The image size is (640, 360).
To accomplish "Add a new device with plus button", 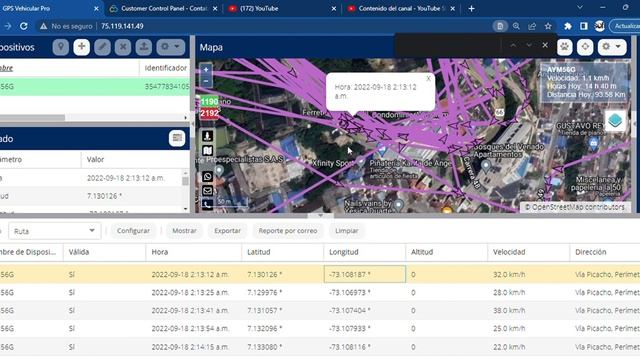I will 82,47.
